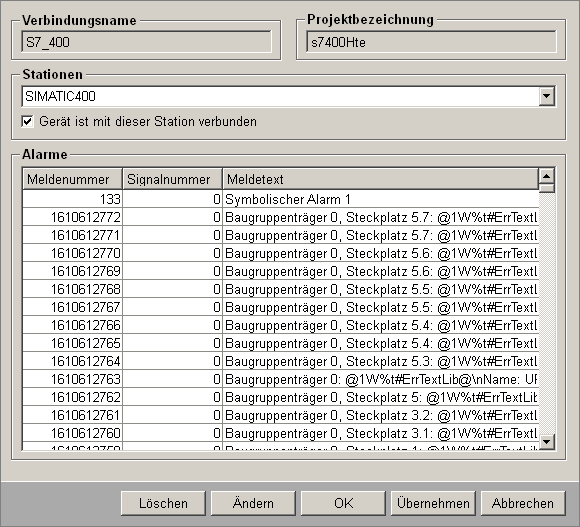
Task: Uncheck 'Gerät ist mit dieser Station verbunden'
Action: tap(27, 121)
